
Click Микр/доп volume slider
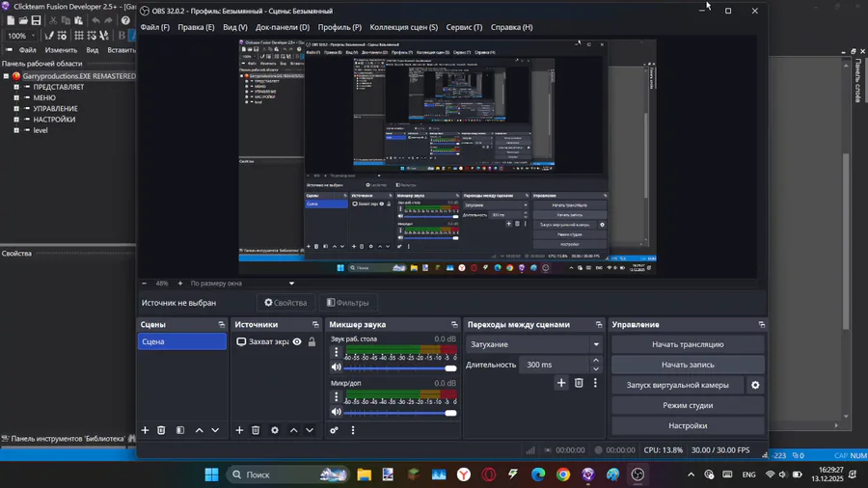400,412
